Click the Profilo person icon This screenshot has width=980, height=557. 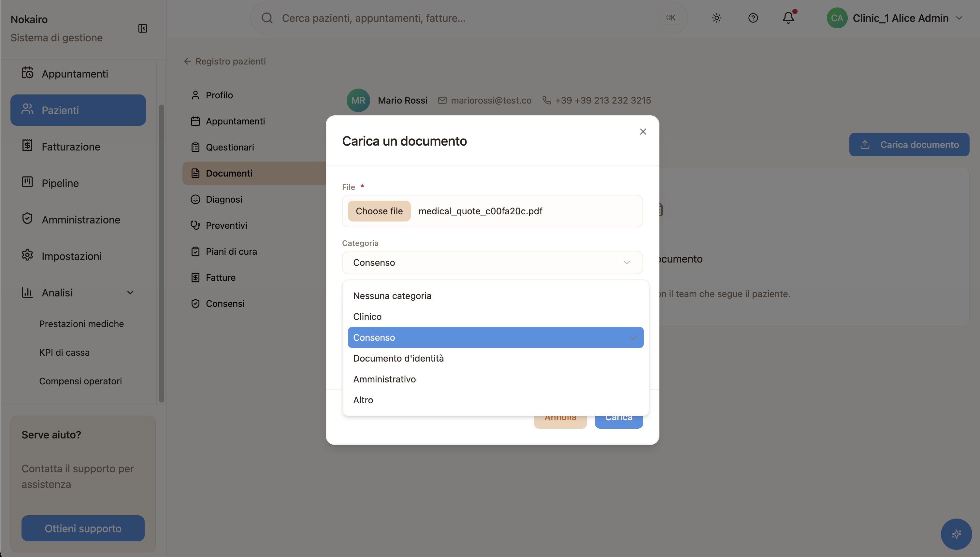(x=195, y=95)
